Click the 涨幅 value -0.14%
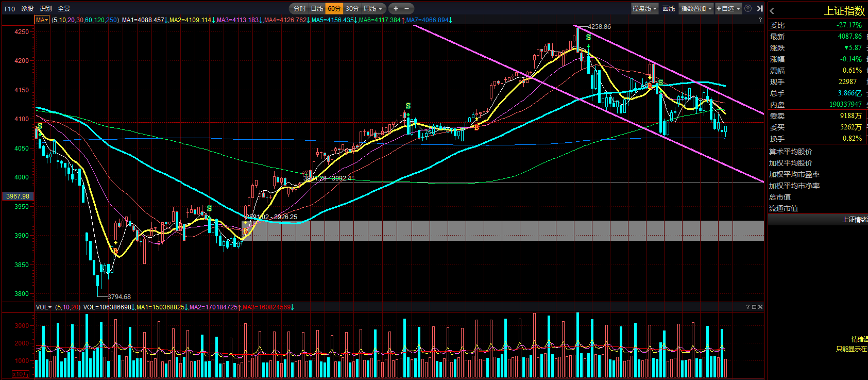 tap(851, 59)
